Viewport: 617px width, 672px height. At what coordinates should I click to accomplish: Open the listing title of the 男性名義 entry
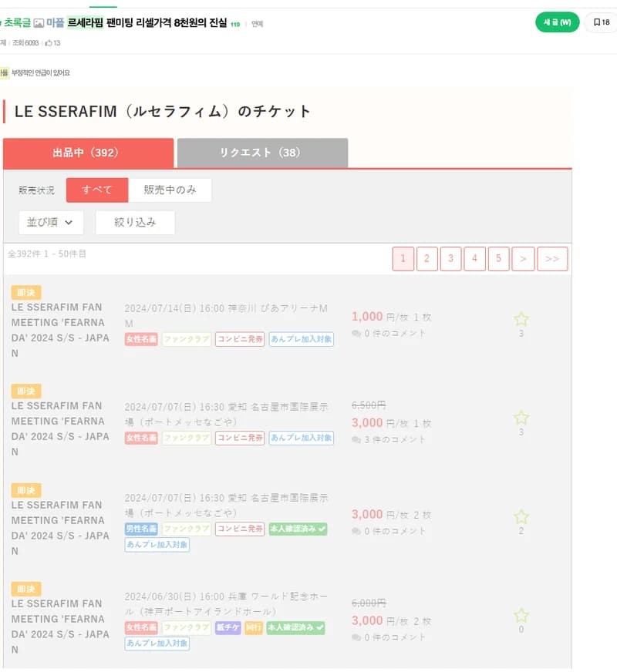[60, 528]
